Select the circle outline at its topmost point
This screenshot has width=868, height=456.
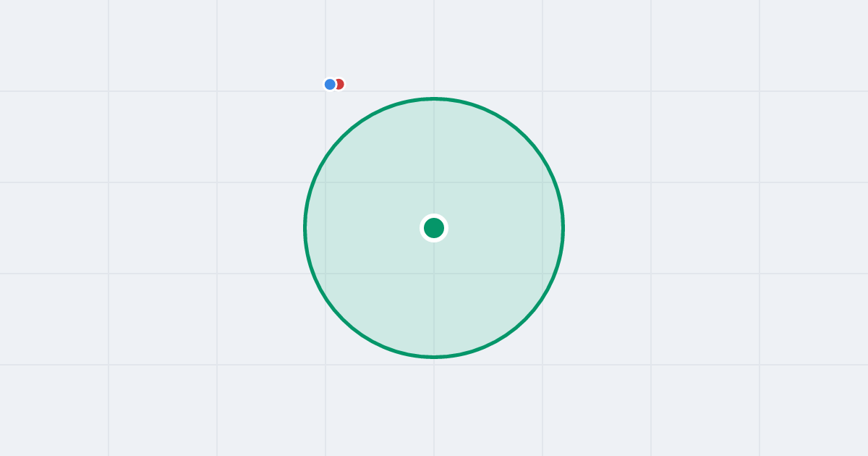[x=434, y=98]
